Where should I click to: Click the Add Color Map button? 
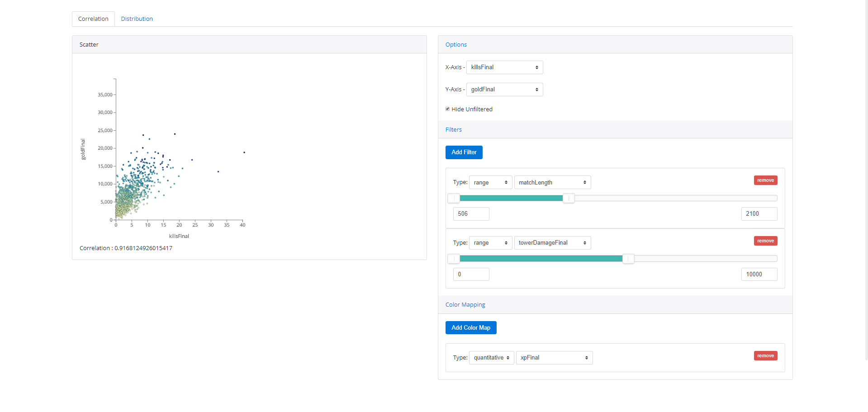click(x=471, y=328)
